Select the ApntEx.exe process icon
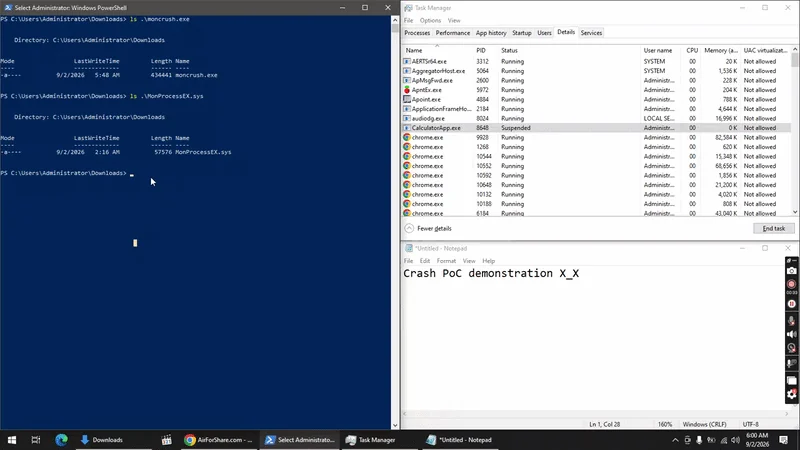 407,90
